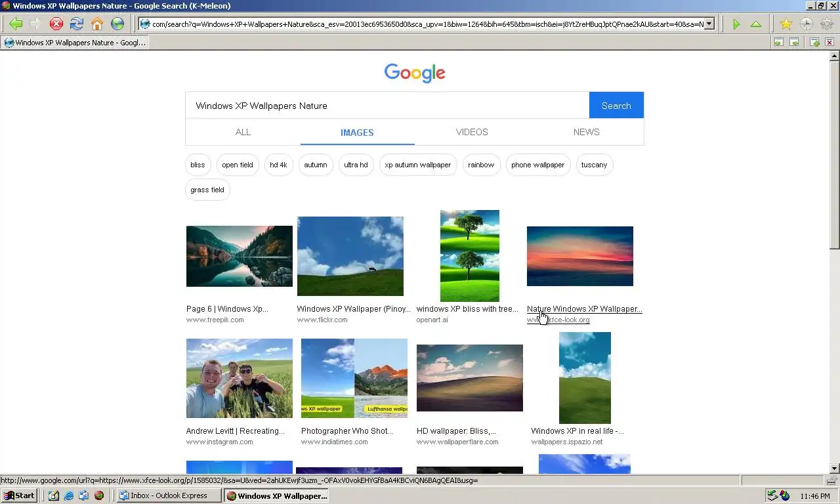Select the Windows XP Wallpapers Nature browser tab
The height and width of the screenshot is (504, 840).
click(x=75, y=43)
